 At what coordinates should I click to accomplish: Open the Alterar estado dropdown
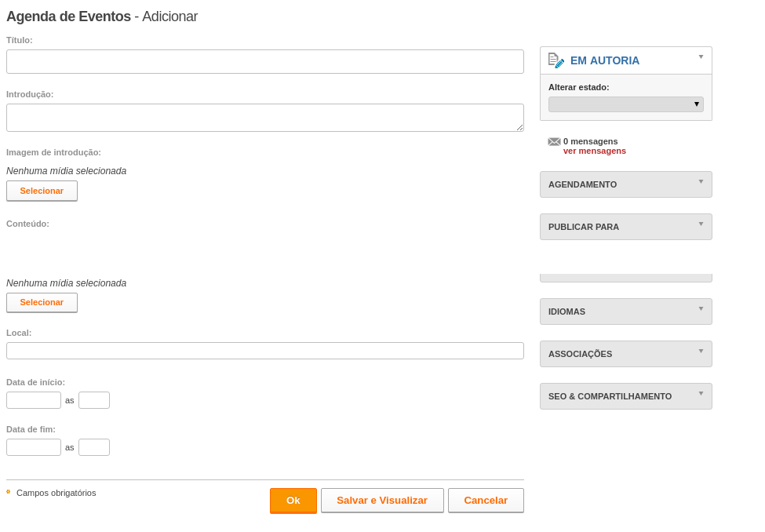click(x=626, y=104)
